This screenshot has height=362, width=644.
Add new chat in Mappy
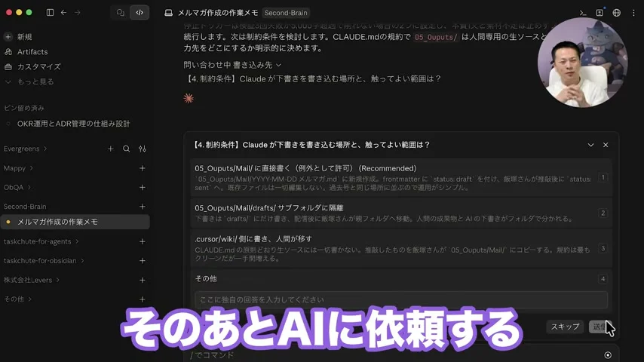pos(142,168)
